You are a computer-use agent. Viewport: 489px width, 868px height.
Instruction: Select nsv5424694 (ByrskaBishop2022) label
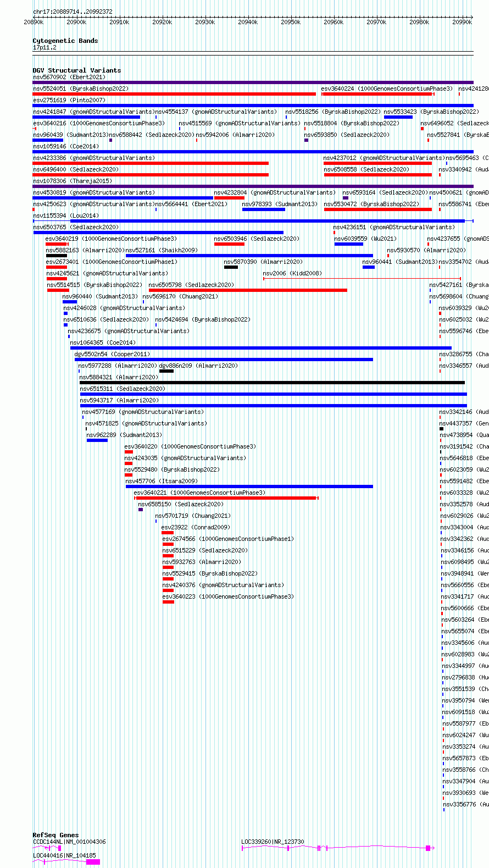[202, 319]
